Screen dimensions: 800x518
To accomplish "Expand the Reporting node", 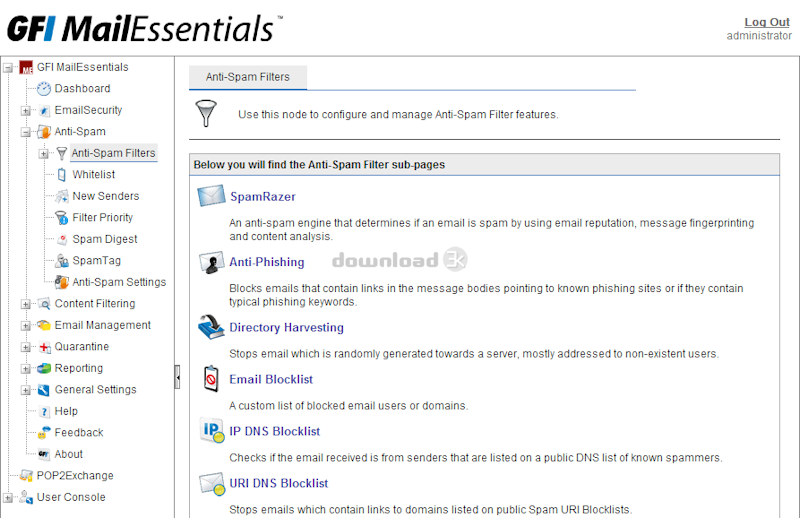I will [x=26, y=368].
